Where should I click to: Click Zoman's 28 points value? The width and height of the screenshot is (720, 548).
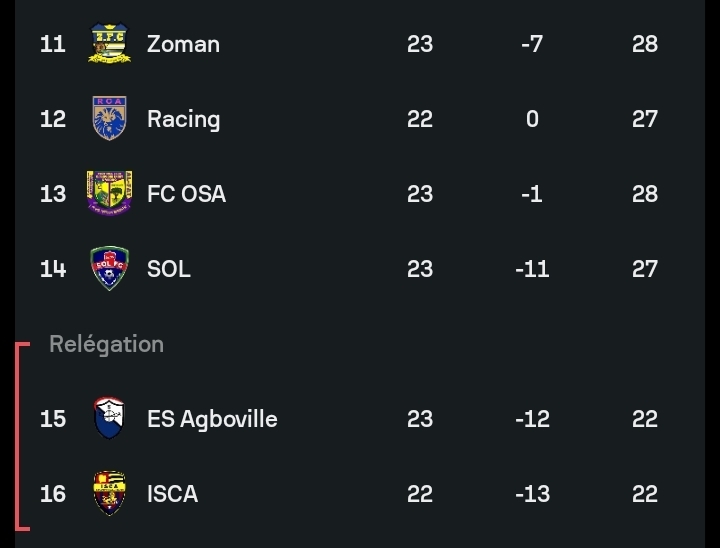point(645,44)
